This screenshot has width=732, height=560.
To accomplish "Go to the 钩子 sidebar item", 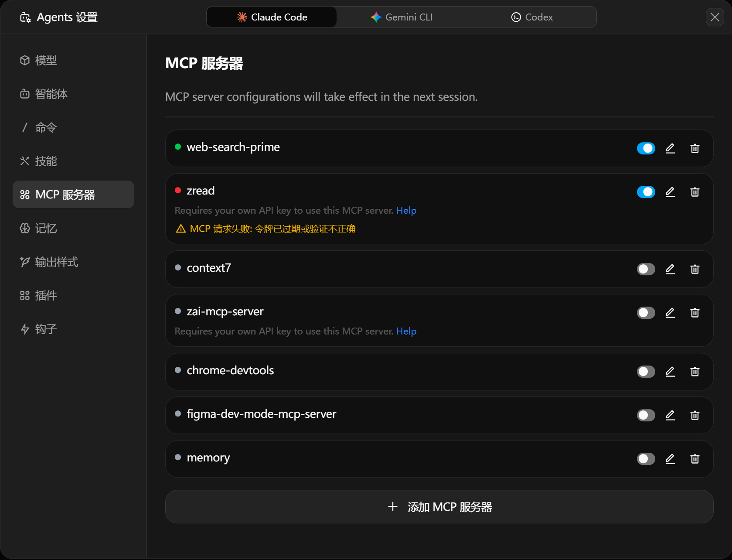I will click(x=46, y=329).
